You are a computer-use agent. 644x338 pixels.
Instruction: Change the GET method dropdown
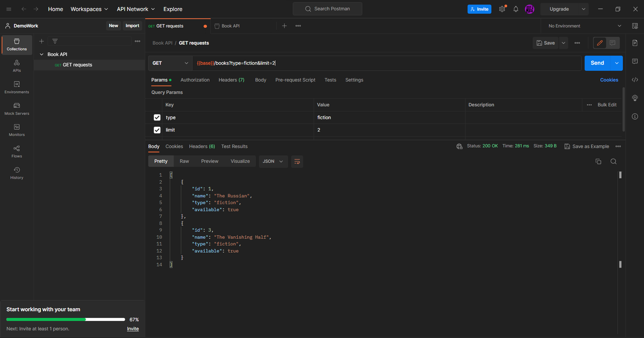pyautogui.click(x=170, y=63)
